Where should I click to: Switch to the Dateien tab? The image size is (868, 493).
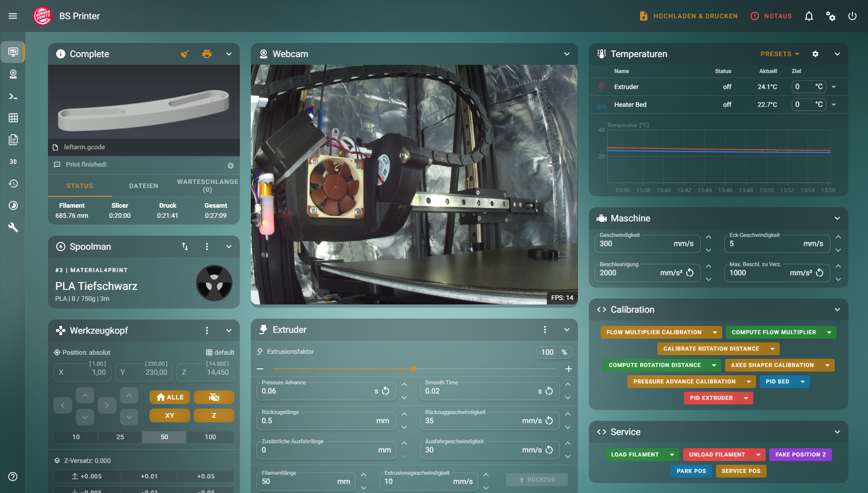[x=143, y=186]
